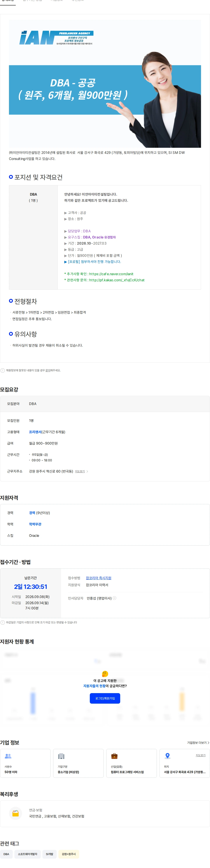Click the 컴퓨터 프로그래밍 서비스업 industry card

click(x=131, y=763)
